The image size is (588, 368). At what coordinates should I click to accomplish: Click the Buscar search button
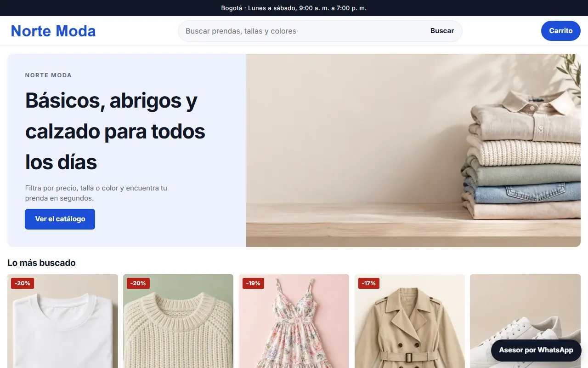coord(442,31)
